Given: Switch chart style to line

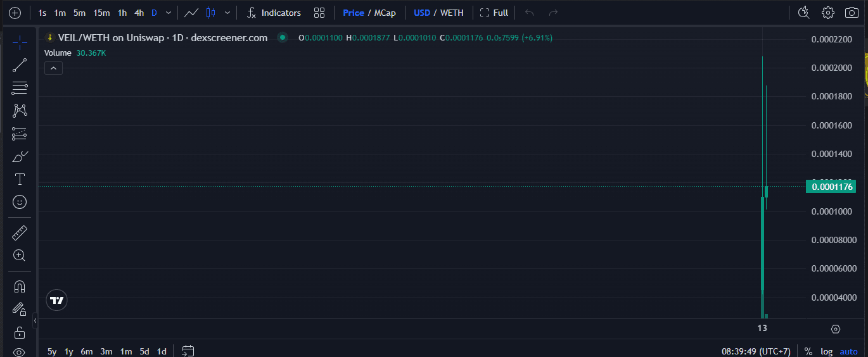Looking at the screenshot, I should 191,13.
